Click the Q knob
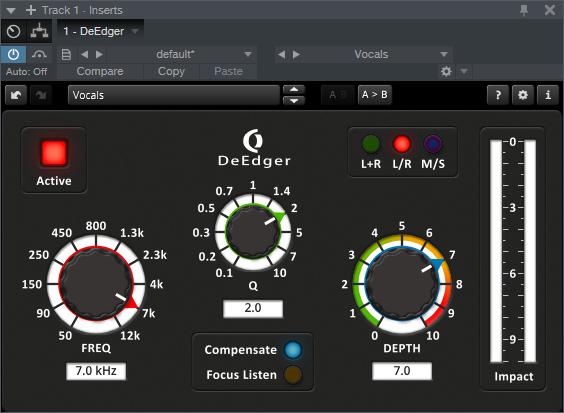Image resolution: width=564 pixels, height=413 pixels. pos(253,232)
